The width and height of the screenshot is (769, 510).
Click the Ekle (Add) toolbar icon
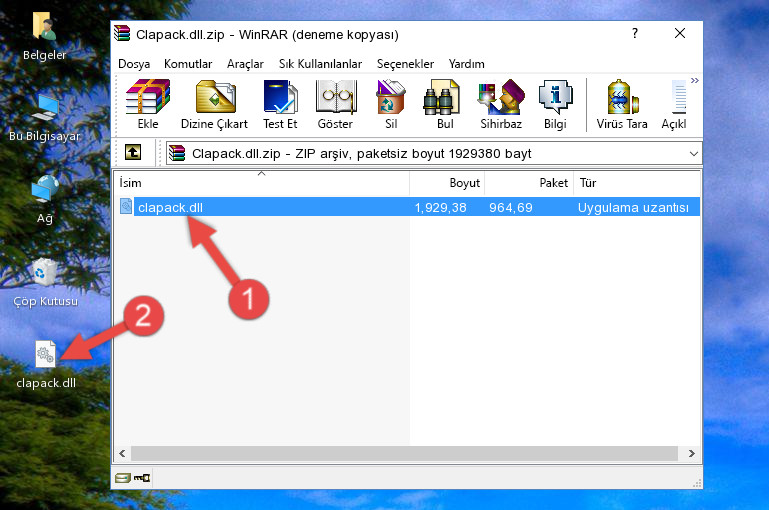(x=148, y=104)
